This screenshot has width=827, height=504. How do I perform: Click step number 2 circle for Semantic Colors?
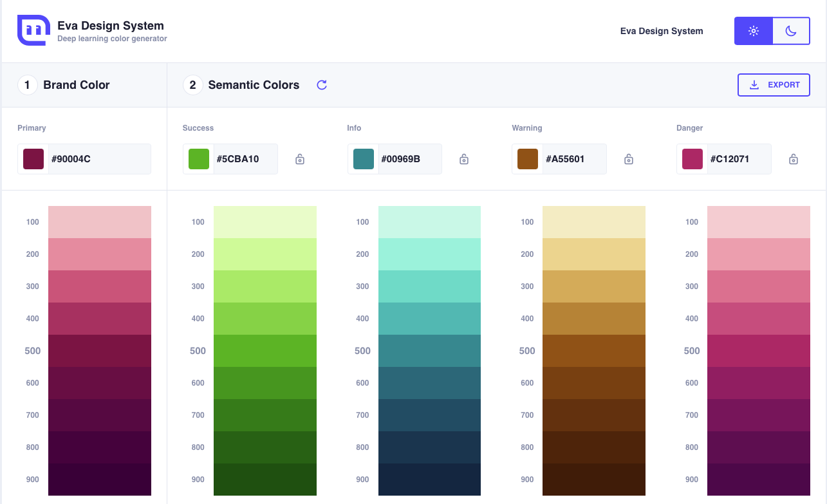192,85
